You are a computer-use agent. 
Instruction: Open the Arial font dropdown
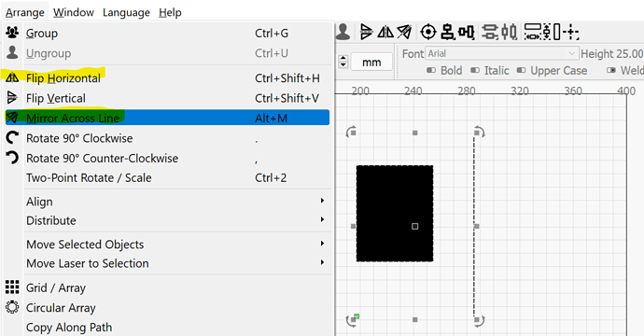[502, 53]
